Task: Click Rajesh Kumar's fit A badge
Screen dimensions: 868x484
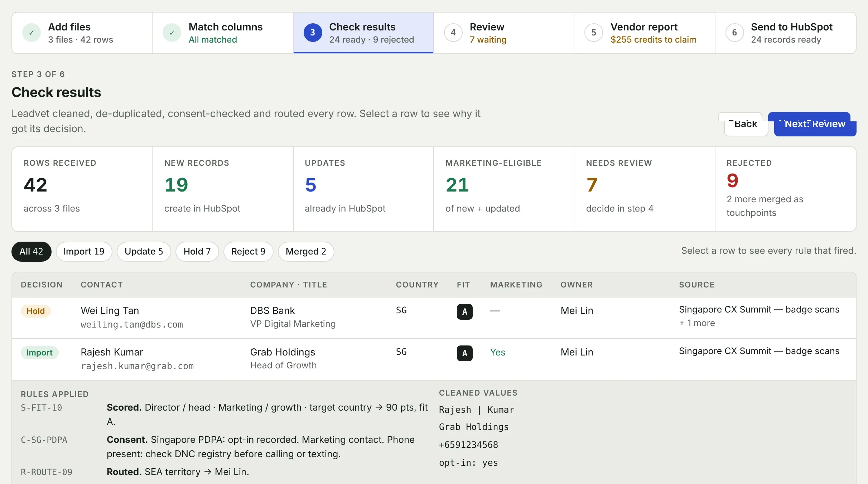Action: tap(464, 353)
